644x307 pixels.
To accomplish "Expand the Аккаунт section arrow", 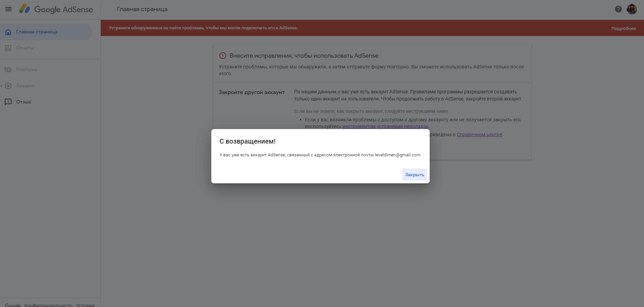I will (2, 86).
